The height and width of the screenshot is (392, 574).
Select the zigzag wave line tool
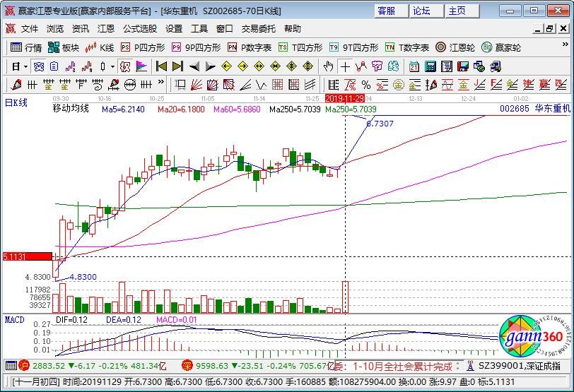[261, 85]
